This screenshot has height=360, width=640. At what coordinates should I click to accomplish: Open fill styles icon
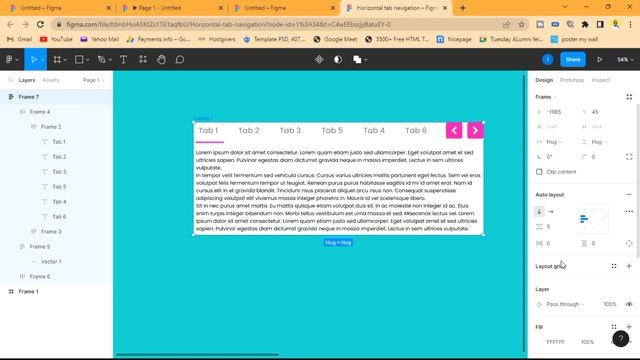(x=614, y=327)
